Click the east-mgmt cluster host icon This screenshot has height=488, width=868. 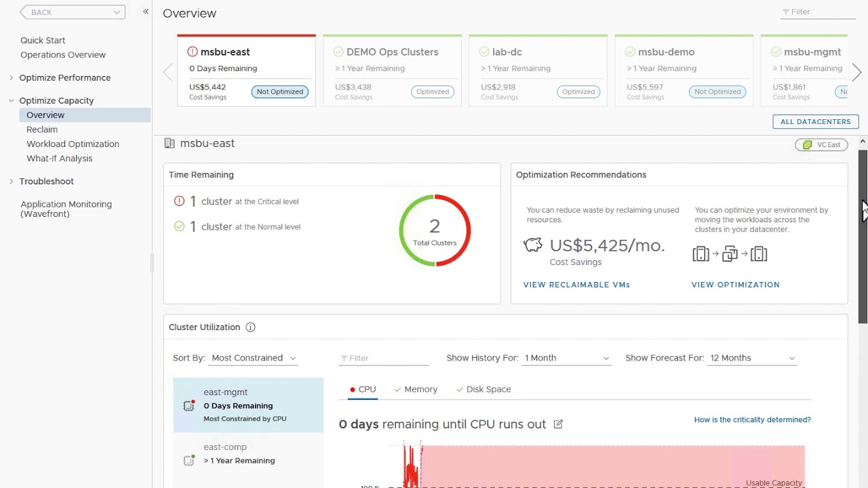(x=188, y=405)
